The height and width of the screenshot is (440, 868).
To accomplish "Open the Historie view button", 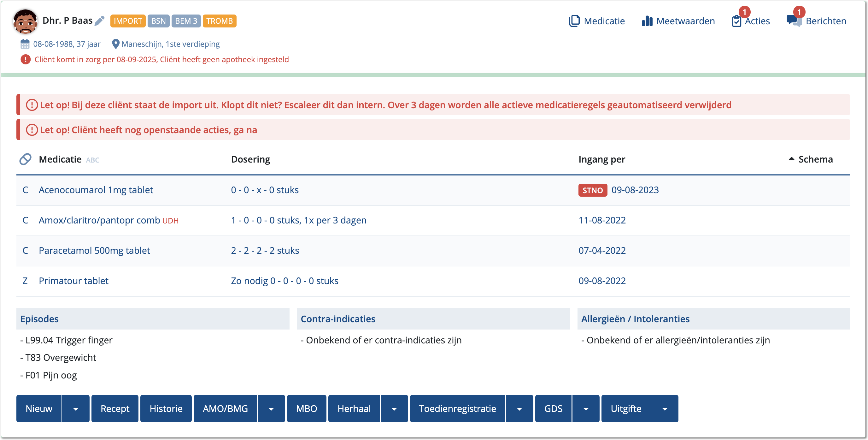I will (x=166, y=409).
